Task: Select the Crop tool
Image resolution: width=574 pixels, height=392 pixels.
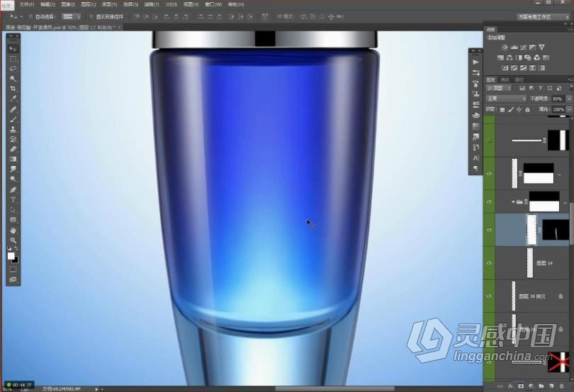Action: tap(13, 89)
